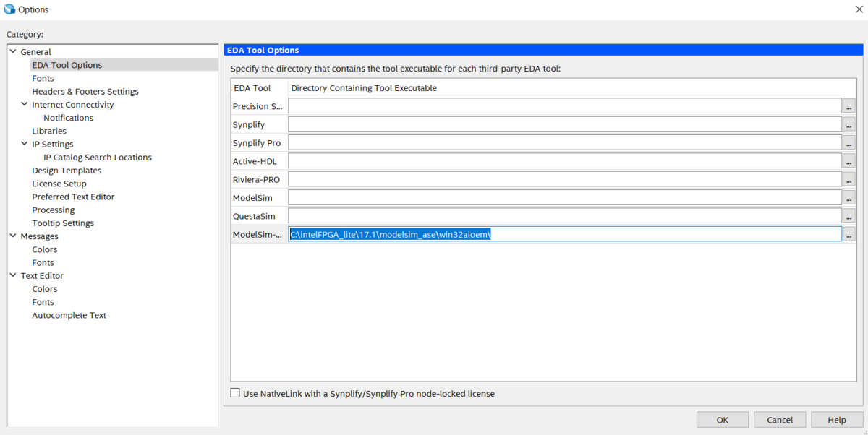Viewport: 868px width, 435px height.
Task: Collapse the General category
Action: pyautogui.click(x=13, y=52)
